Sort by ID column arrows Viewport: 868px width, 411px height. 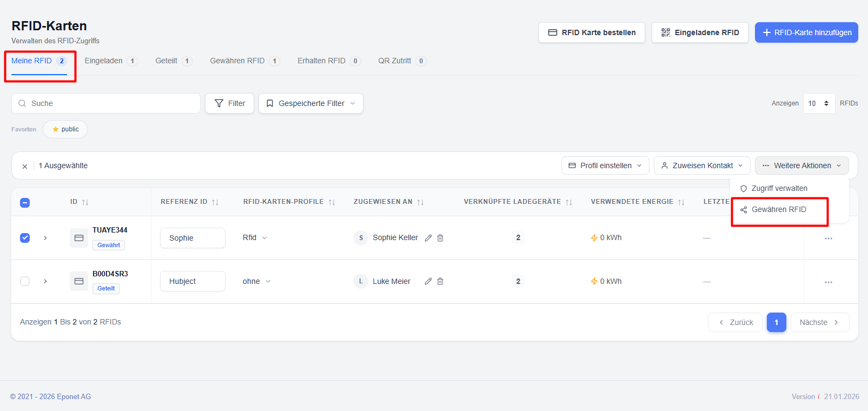pyautogui.click(x=85, y=202)
